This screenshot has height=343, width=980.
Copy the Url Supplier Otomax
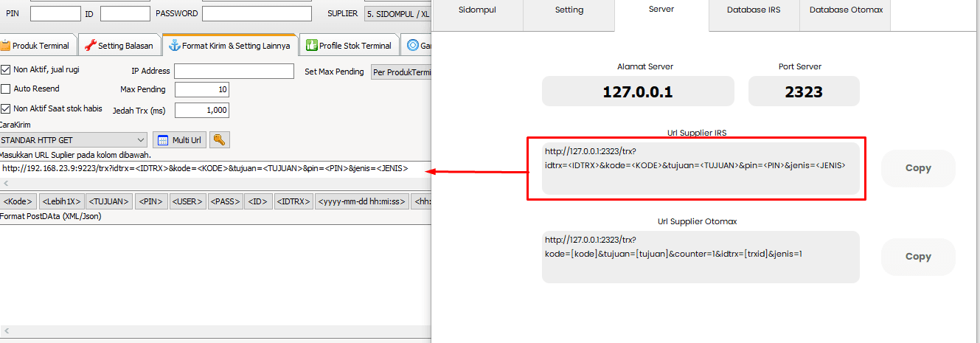(x=917, y=257)
